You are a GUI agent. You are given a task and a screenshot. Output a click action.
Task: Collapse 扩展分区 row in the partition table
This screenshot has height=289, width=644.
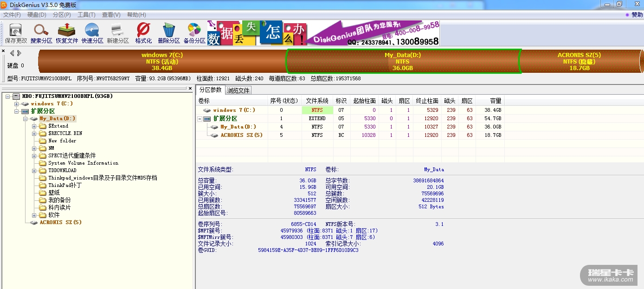(200, 119)
